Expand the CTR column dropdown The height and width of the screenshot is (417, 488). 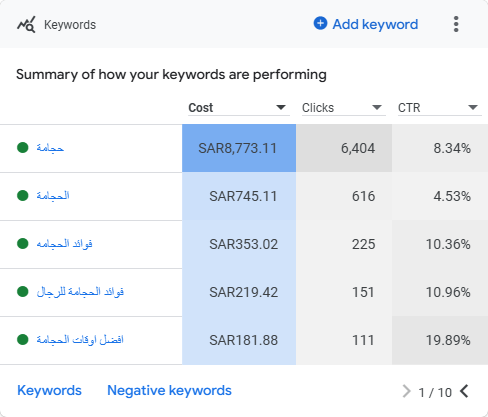[x=473, y=107]
